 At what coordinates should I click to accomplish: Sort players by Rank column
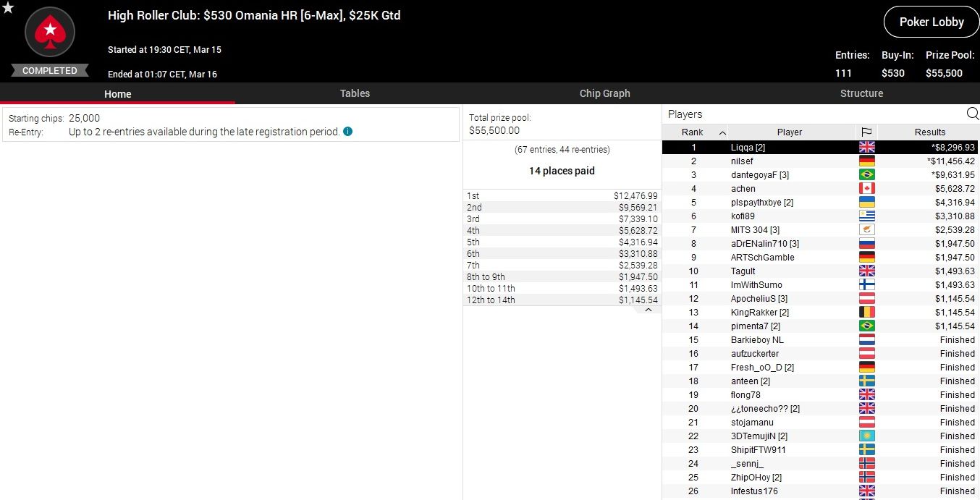click(x=693, y=132)
